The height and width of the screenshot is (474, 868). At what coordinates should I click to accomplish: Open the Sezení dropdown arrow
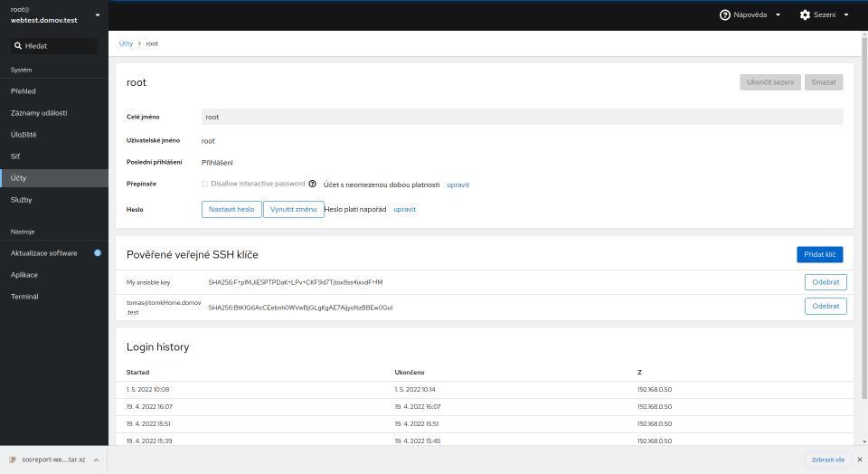click(x=846, y=15)
